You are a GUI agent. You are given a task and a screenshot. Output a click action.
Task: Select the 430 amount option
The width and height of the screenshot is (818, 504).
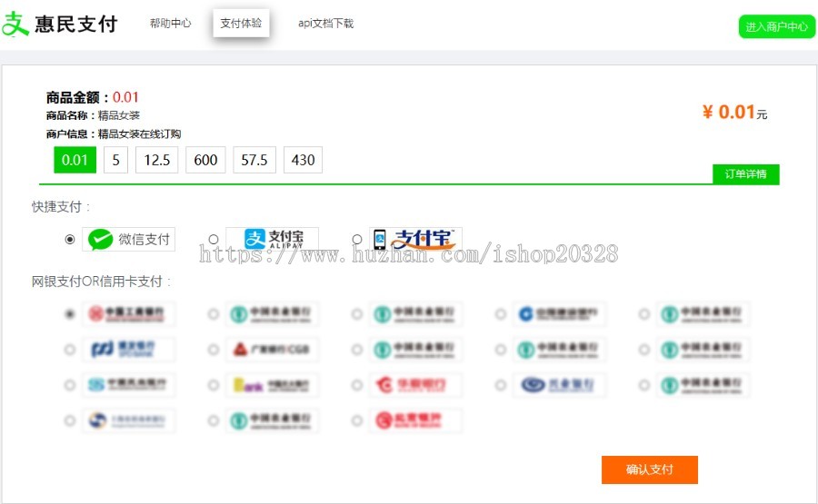pos(303,160)
